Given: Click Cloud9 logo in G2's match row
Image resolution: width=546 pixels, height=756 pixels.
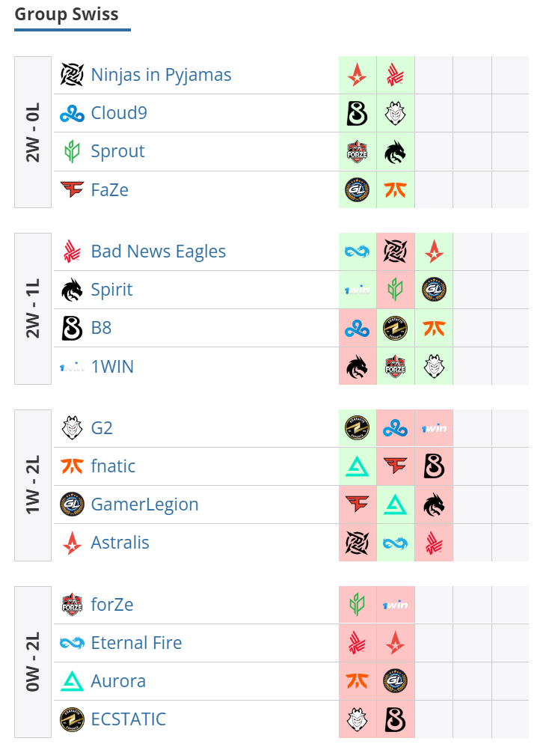Looking at the screenshot, I should (x=395, y=428).
